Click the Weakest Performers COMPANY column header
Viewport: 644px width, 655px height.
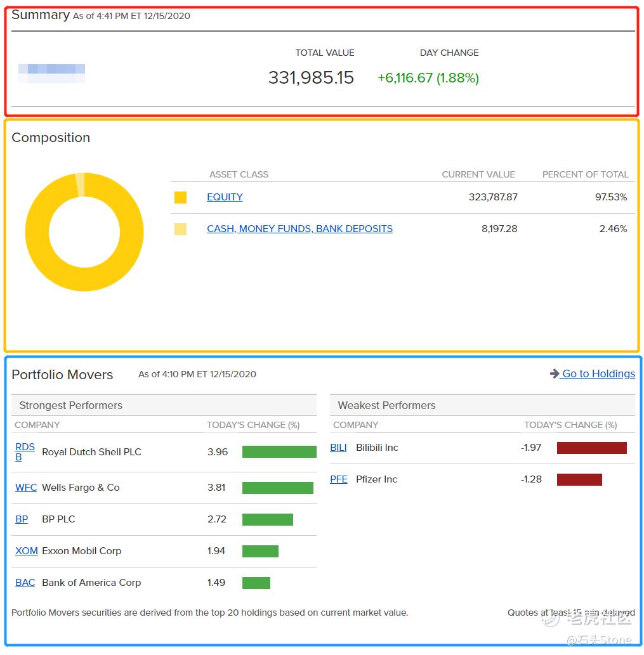click(356, 425)
